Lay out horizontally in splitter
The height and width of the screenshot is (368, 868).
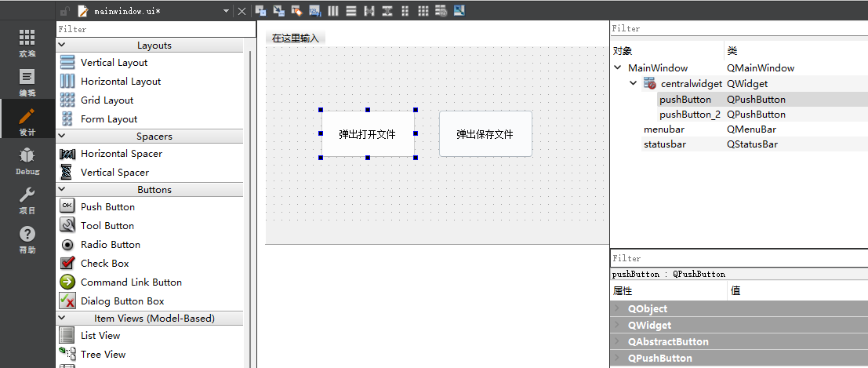coord(369,10)
